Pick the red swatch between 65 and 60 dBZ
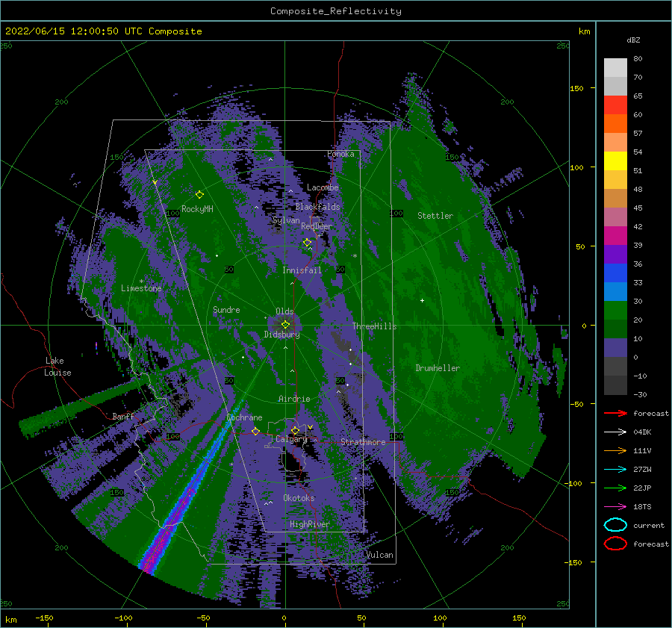This screenshot has height=628, width=672. tap(615, 105)
